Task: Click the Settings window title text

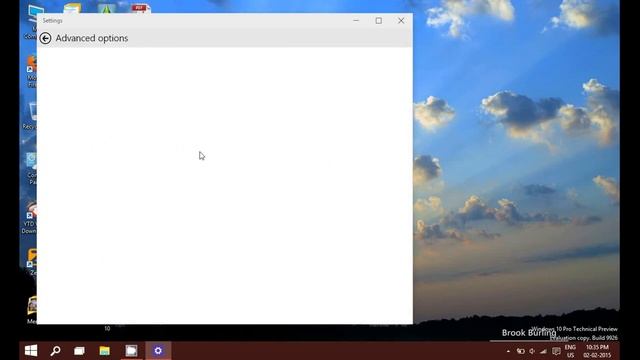Action: [52, 20]
